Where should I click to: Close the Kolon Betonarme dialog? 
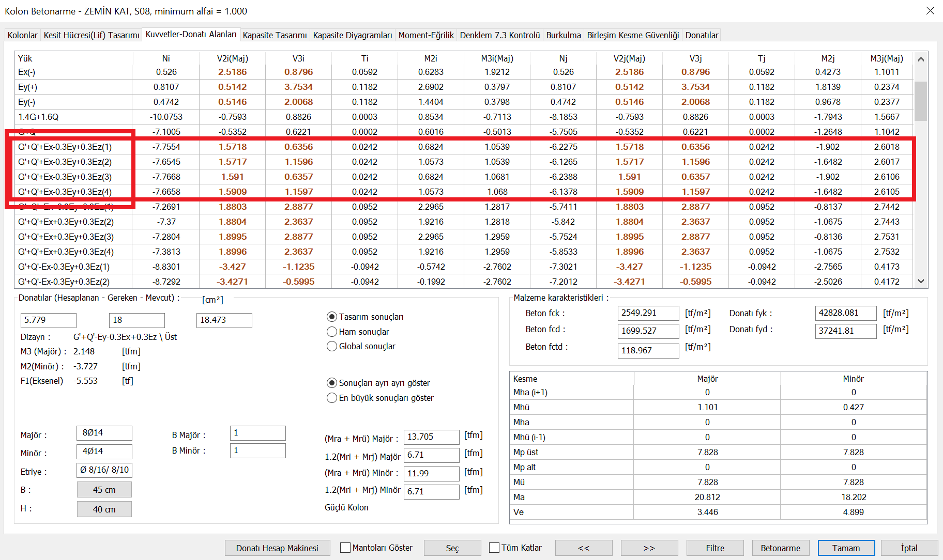pyautogui.click(x=930, y=10)
